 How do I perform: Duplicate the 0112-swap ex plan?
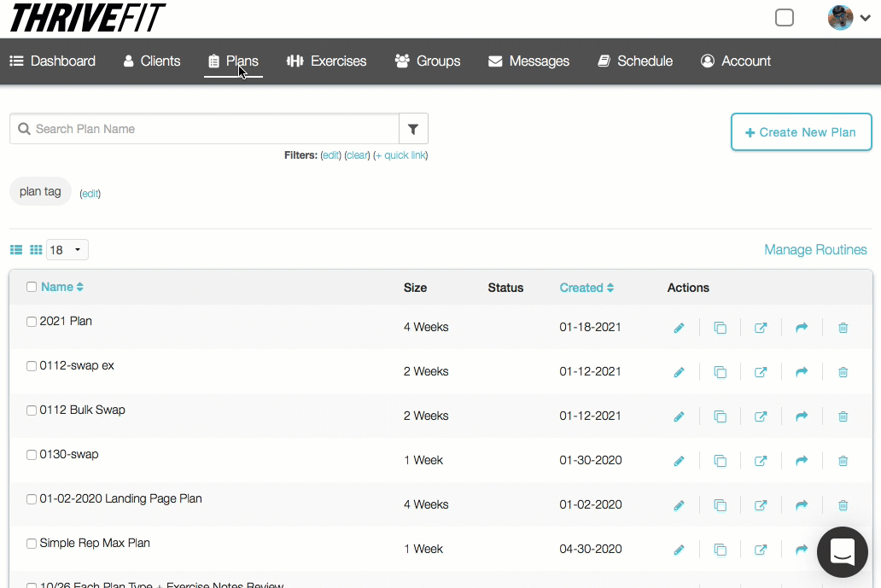click(x=720, y=372)
